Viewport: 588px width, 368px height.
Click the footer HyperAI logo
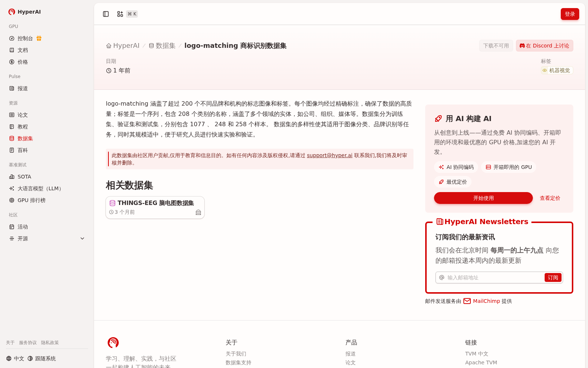point(113,343)
